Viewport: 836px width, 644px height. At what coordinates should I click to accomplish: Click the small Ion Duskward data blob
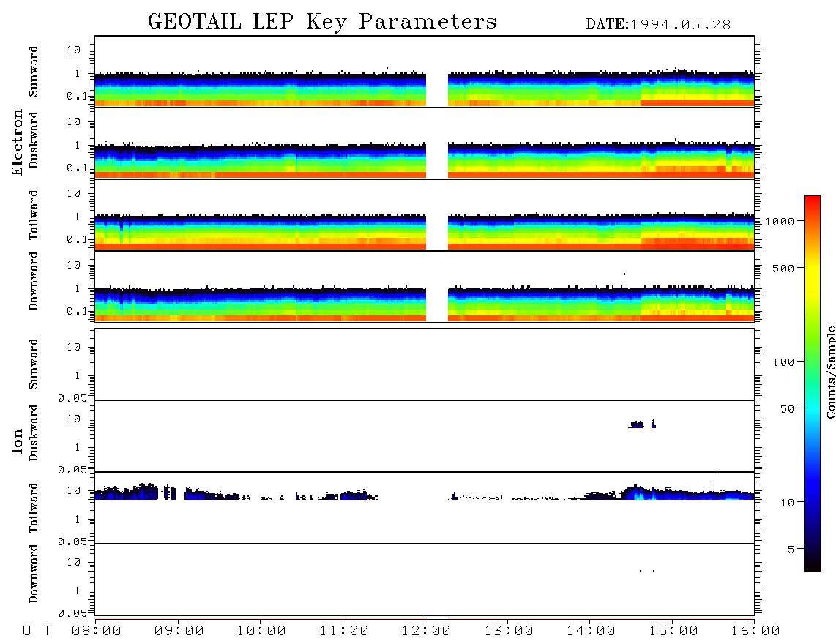pyautogui.click(x=642, y=424)
